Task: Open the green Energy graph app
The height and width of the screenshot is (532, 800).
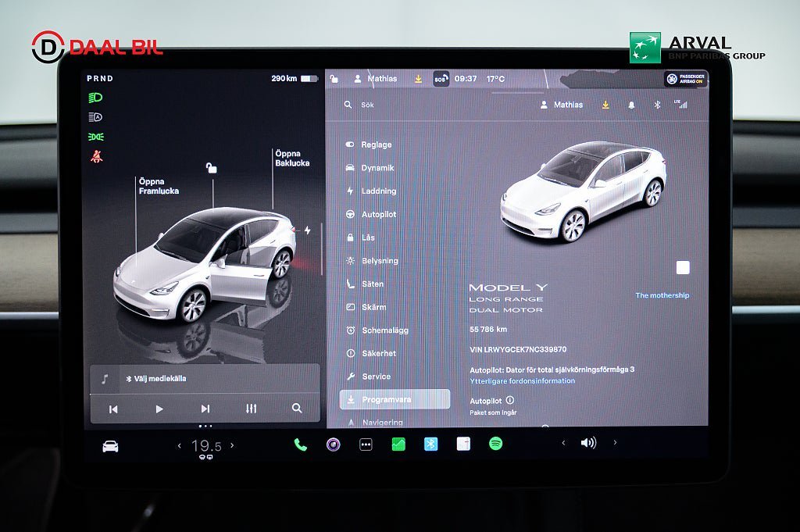Action: (x=398, y=445)
